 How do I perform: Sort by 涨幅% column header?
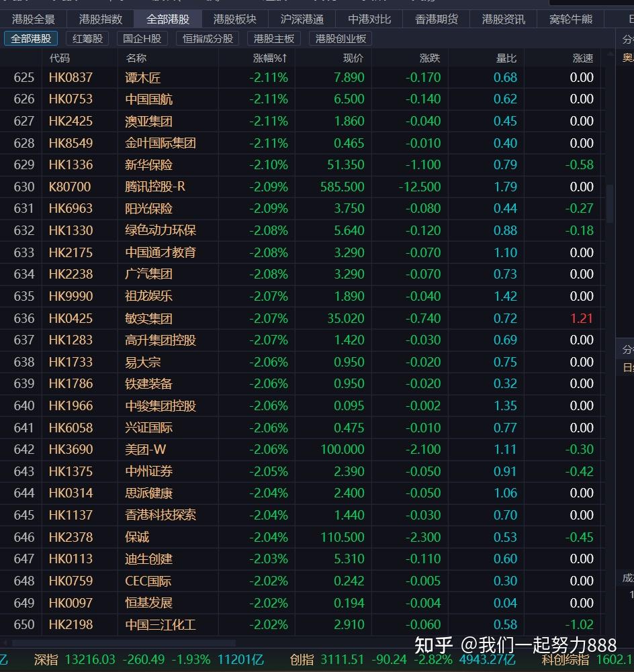tap(269, 58)
